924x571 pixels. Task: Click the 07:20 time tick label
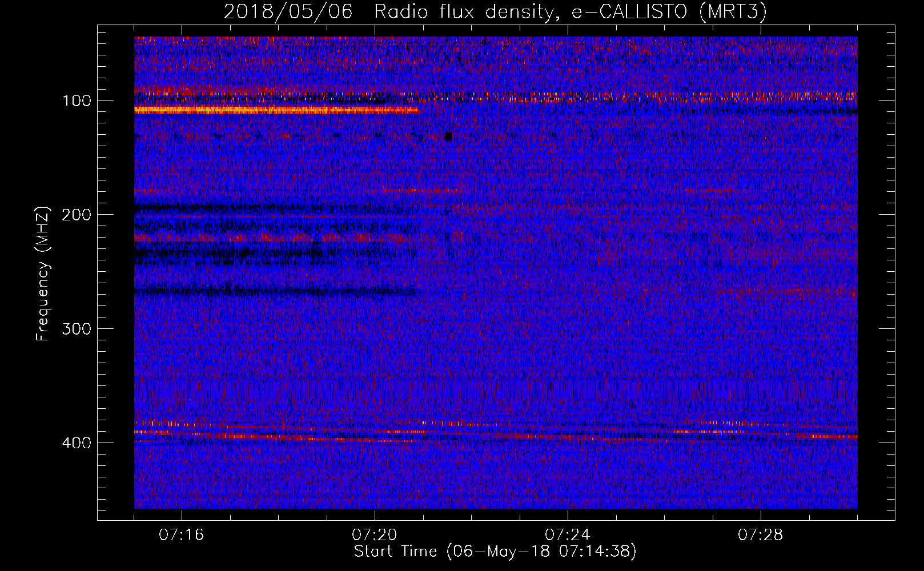pos(374,535)
